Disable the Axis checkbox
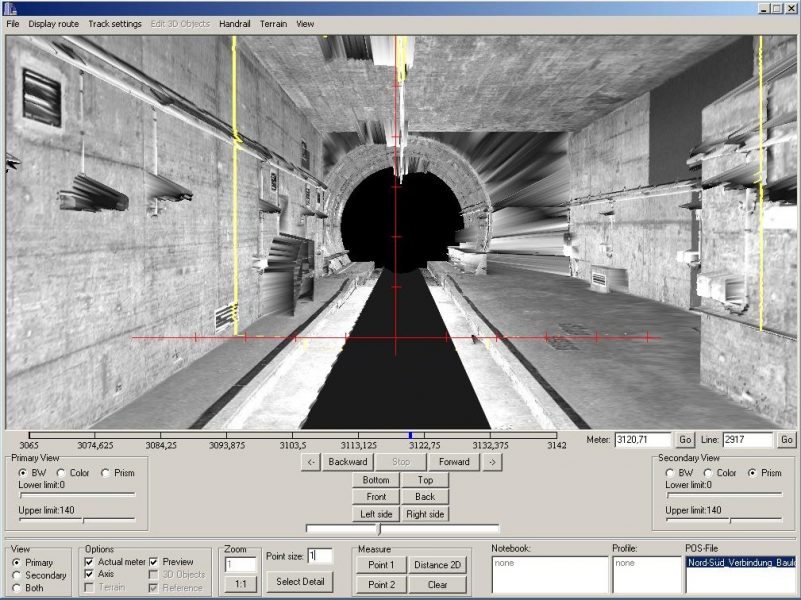Screen dimensions: 801x600 click(91, 575)
